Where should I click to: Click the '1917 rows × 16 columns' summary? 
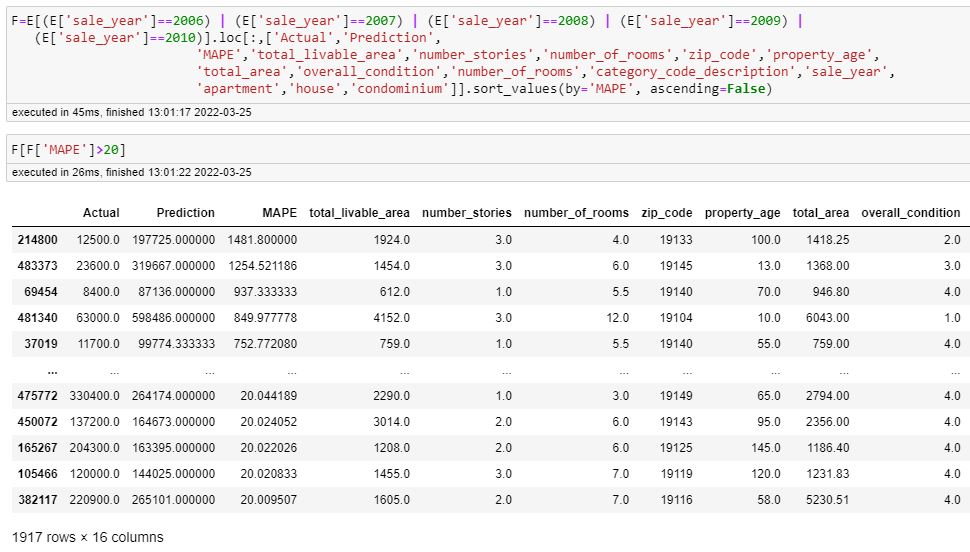[x=88, y=537]
